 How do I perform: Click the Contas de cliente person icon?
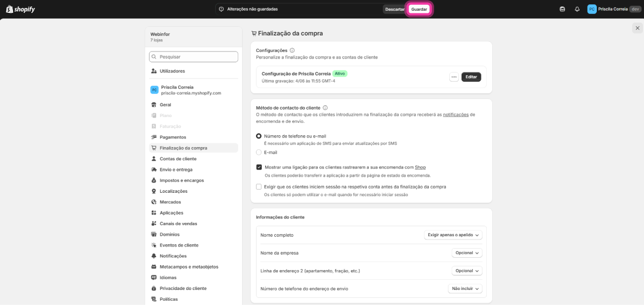(154, 158)
